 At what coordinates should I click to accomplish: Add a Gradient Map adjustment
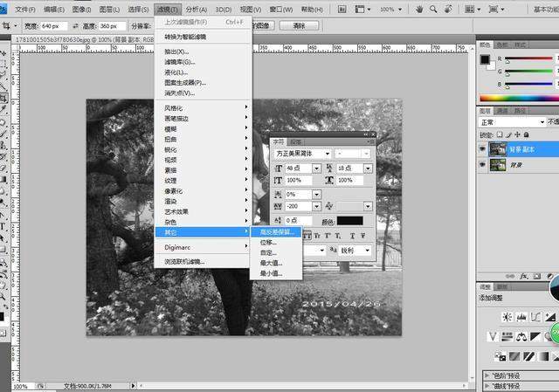click(x=543, y=356)
